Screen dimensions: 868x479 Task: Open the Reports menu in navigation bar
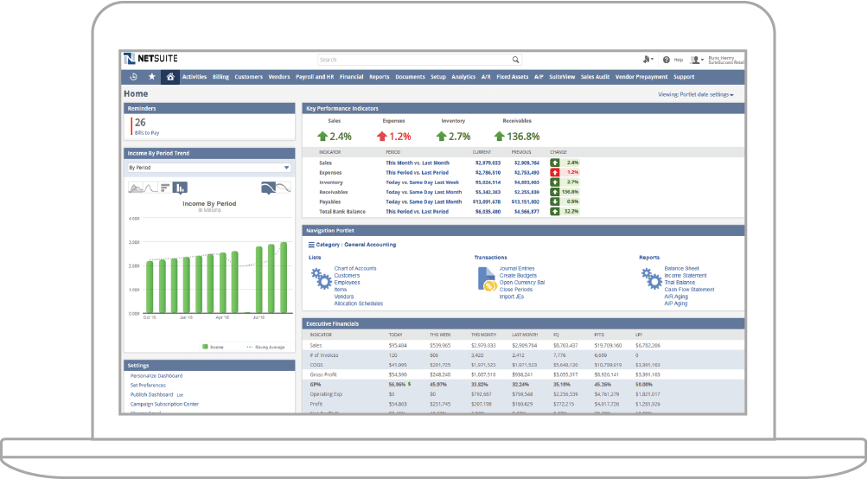pos(380,77)
